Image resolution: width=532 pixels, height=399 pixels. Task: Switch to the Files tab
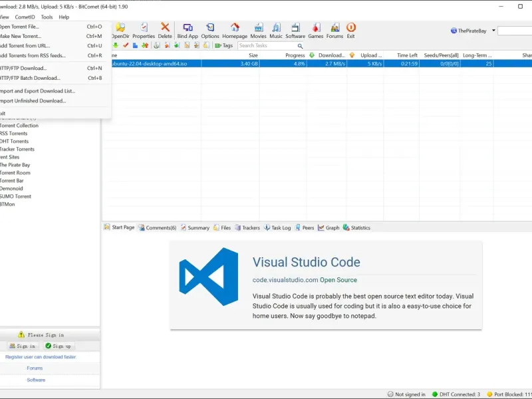(222, 227)
